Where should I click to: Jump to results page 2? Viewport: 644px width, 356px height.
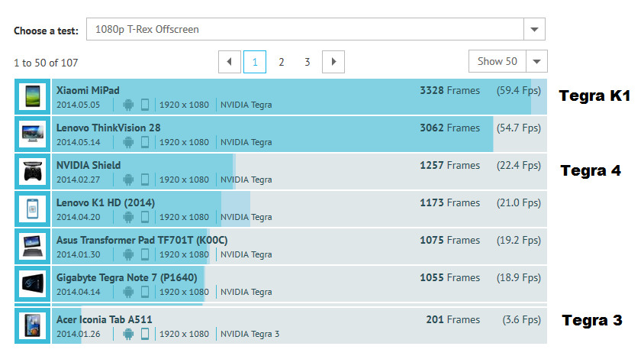pyautogui.click(x=281, y=62)
